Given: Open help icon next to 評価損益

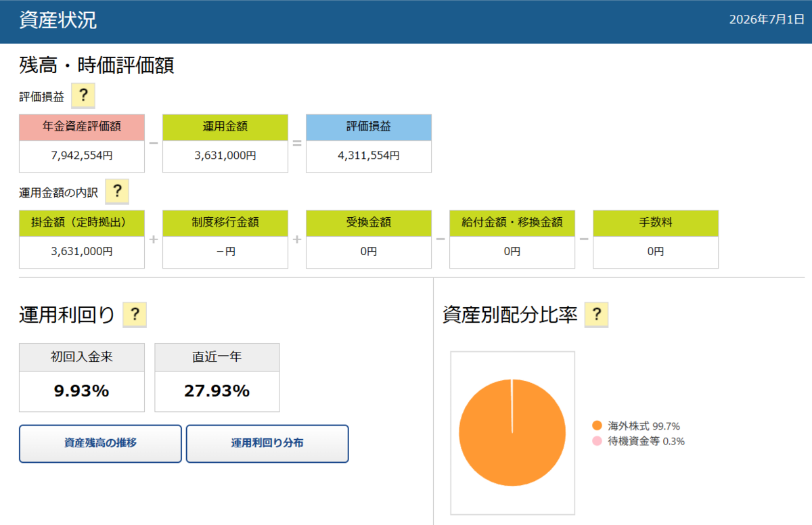Looking at the screenshot, I should (83, 96).
